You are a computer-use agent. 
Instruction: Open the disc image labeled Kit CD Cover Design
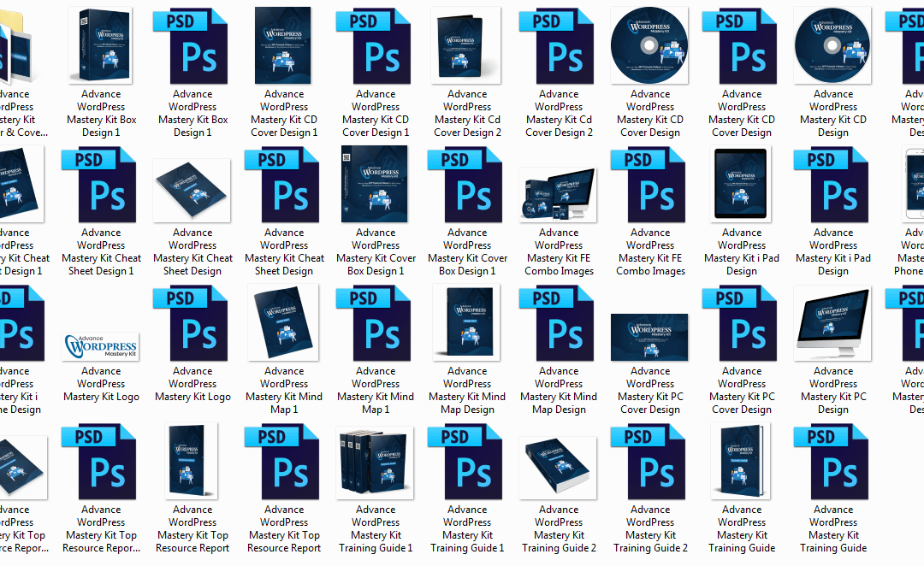click(649, 46)
